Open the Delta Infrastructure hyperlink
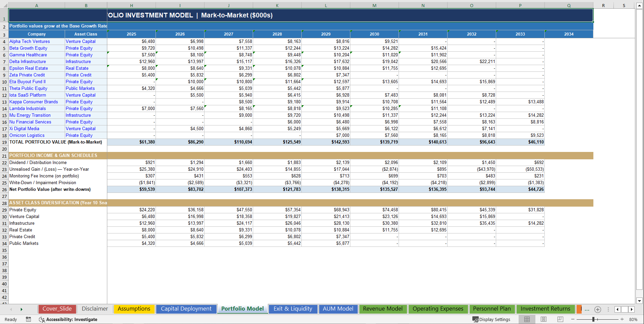Viewport: 644px width, 324px height. click(x=27, y=61)
